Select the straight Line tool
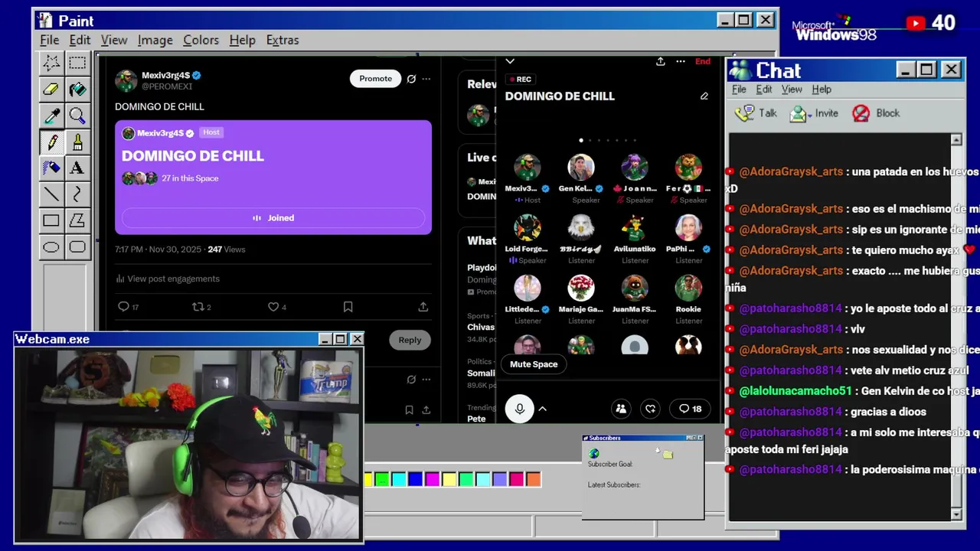The image size is (980, 551). click(x=51, y=194)
